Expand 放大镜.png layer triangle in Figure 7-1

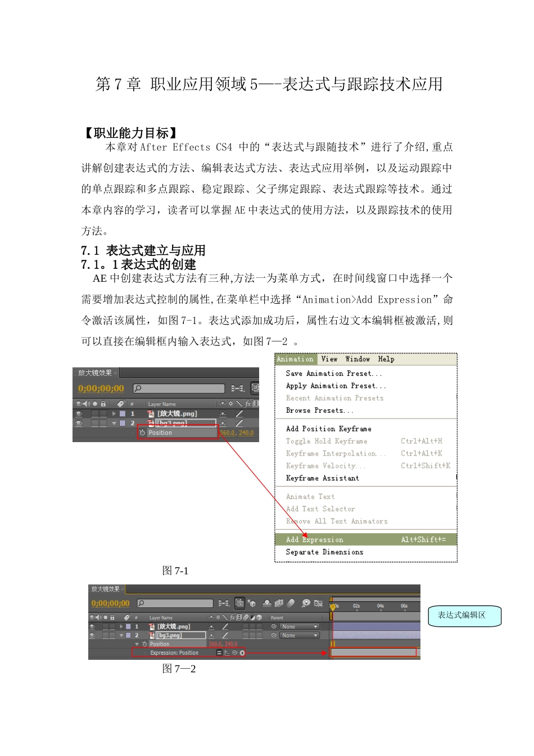click(x=114, y=414)
